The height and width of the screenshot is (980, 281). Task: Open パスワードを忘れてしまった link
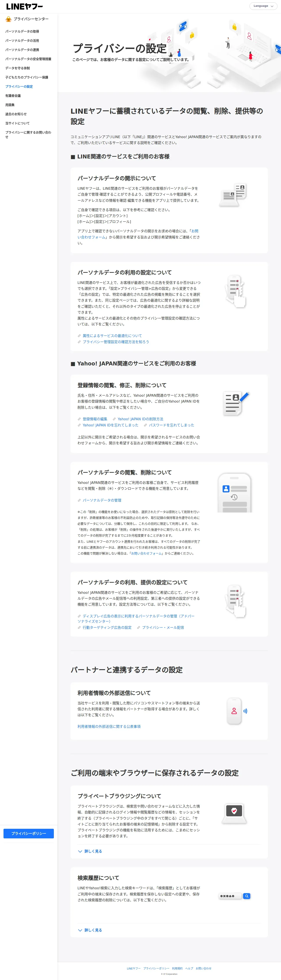(171, 425)
